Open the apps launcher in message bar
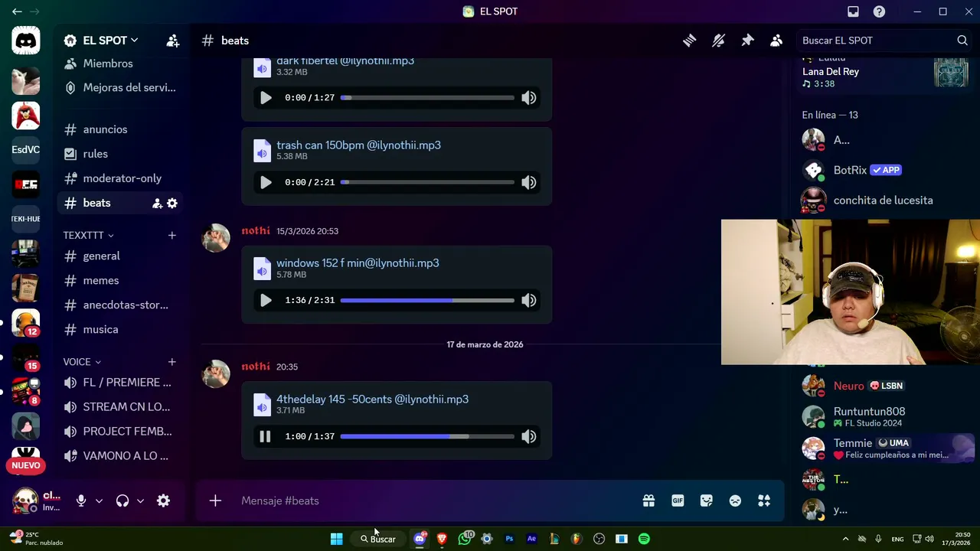The width and height of the screenshot is (980, 551). click(764, 500)
